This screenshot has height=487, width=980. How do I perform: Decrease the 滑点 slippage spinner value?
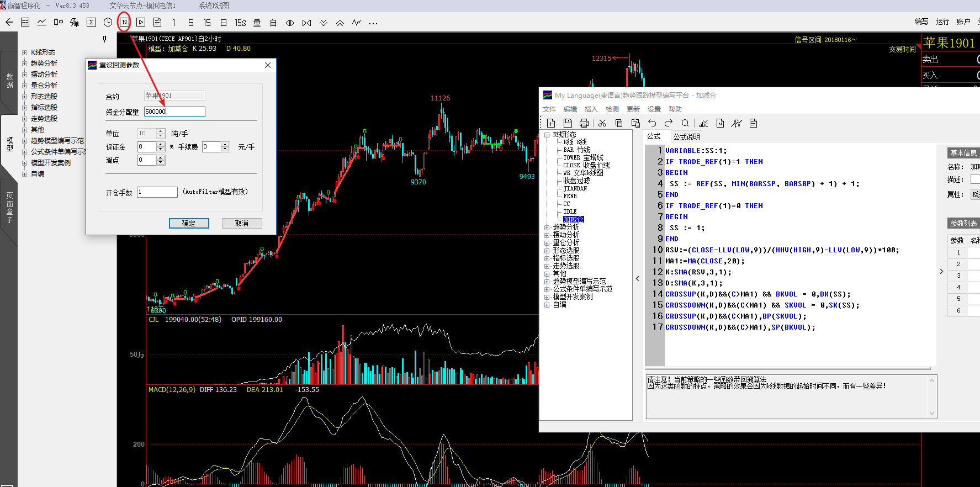click(x=161, y=162)
